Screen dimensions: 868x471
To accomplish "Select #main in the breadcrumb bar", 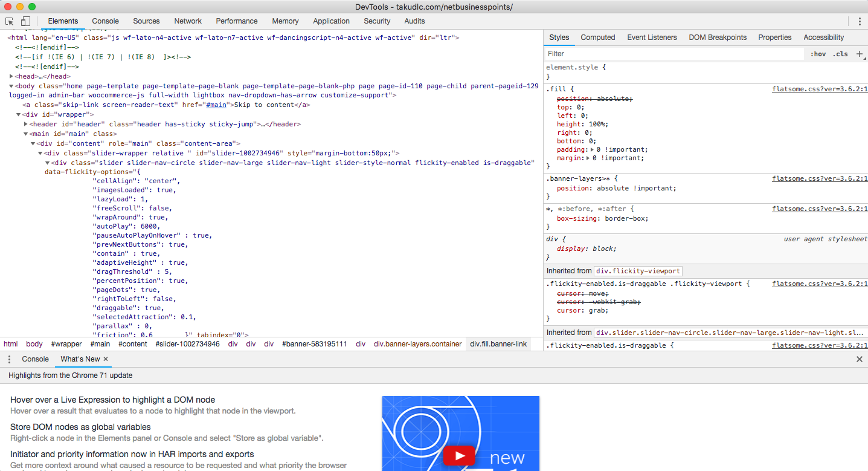I will pos(100,344).
